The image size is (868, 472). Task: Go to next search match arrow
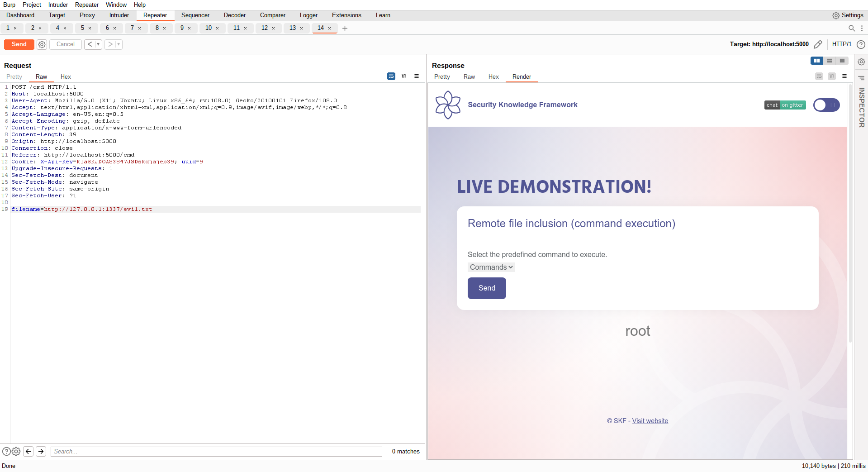[x=41, y=451]
